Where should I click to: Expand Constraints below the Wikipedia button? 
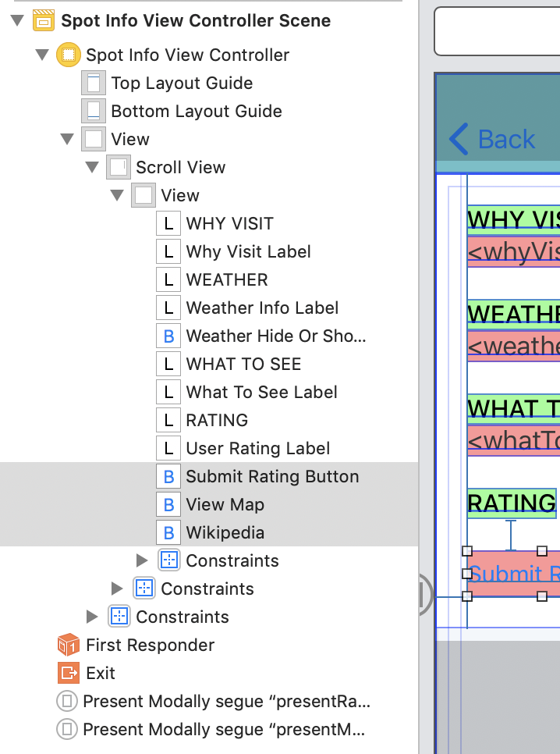click(x=141, y=560)
